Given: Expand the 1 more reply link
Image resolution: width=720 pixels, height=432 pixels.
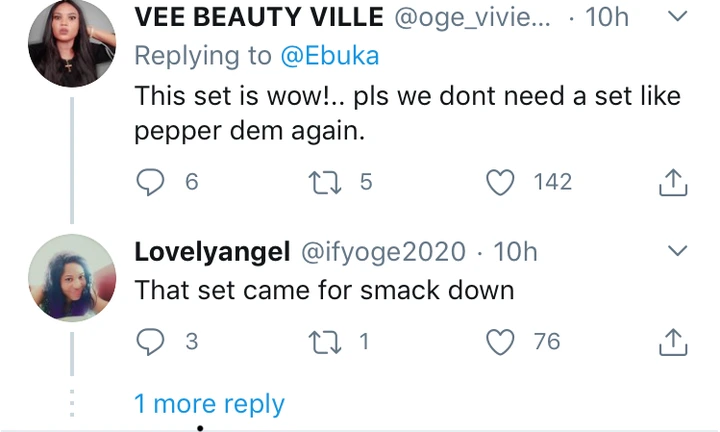Looking at the screenshot, I should point(209,404).
